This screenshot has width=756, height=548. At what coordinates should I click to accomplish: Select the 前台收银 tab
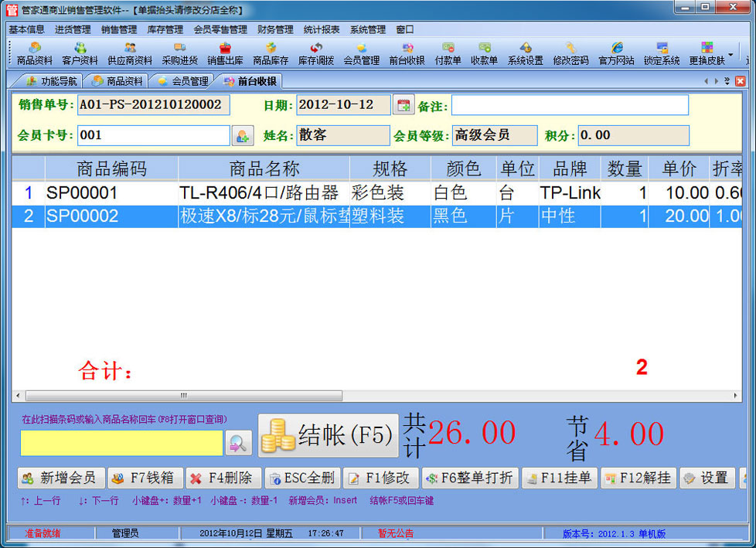pyautogui.click(x=249, y=81)
